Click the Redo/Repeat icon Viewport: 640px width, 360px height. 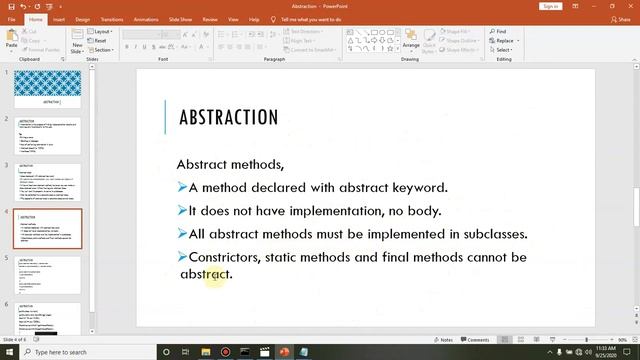(37, 7)
